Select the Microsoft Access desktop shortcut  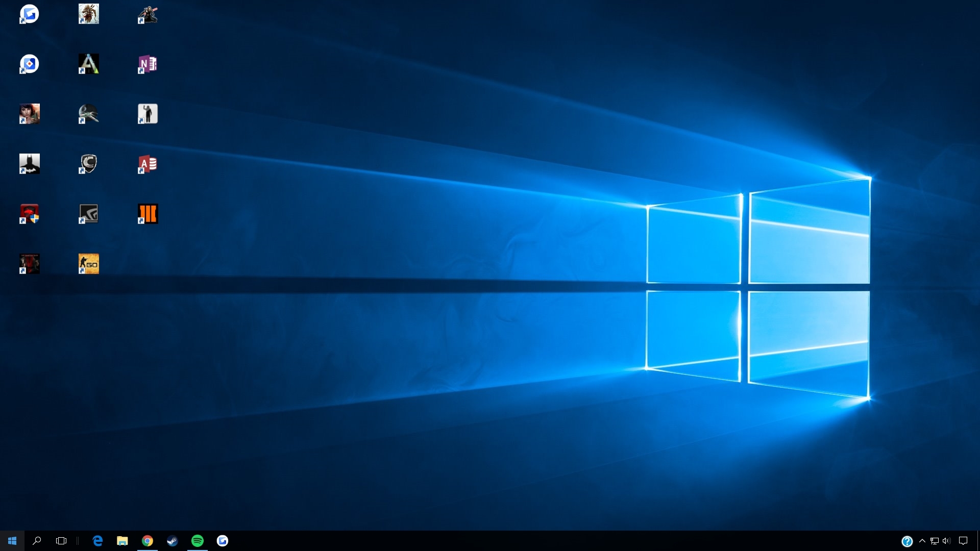tap(148, 164)
